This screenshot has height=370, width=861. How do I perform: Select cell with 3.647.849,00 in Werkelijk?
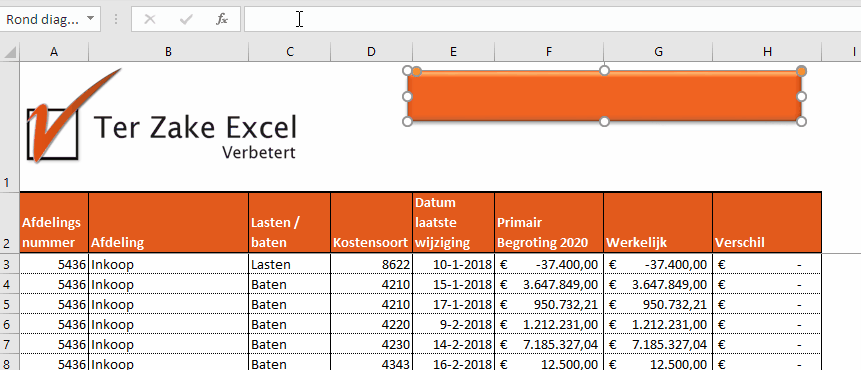tap(658, 284)
